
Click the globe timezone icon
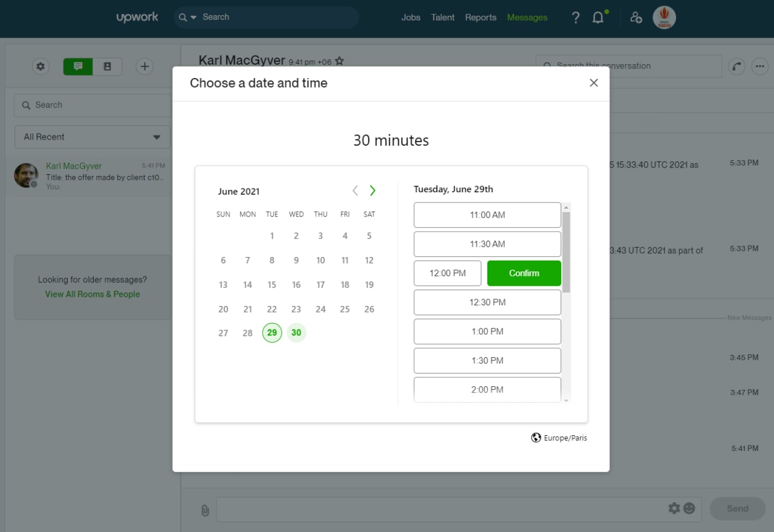536,438
